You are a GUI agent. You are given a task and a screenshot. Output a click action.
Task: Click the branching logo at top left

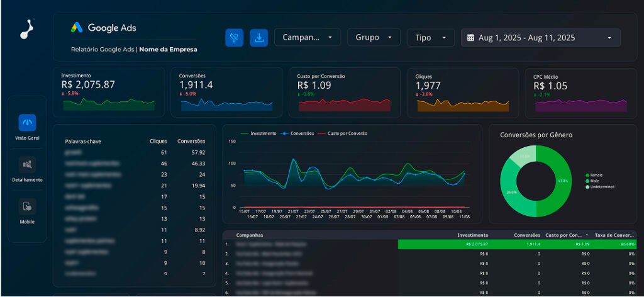pos(26,29)
